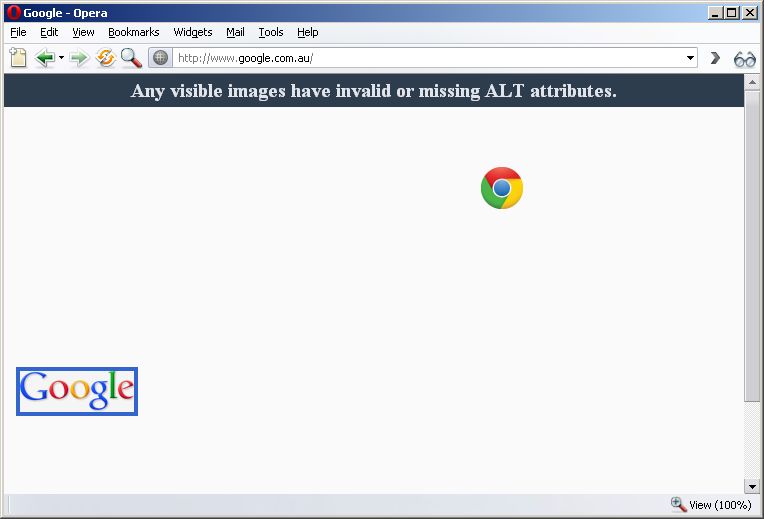
Task: Open back-history dropdown arrow beside Back button
Action: 61,58
